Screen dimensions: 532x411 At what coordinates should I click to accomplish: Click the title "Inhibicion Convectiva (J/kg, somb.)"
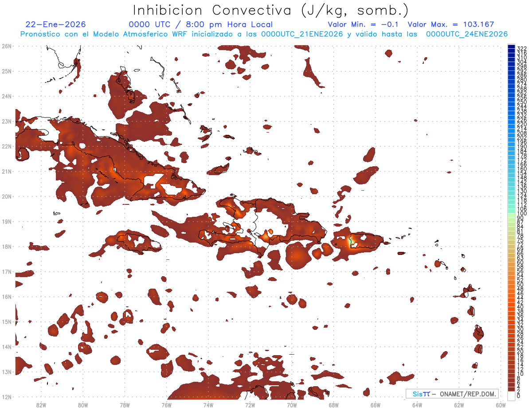click(x=271, y=10)
